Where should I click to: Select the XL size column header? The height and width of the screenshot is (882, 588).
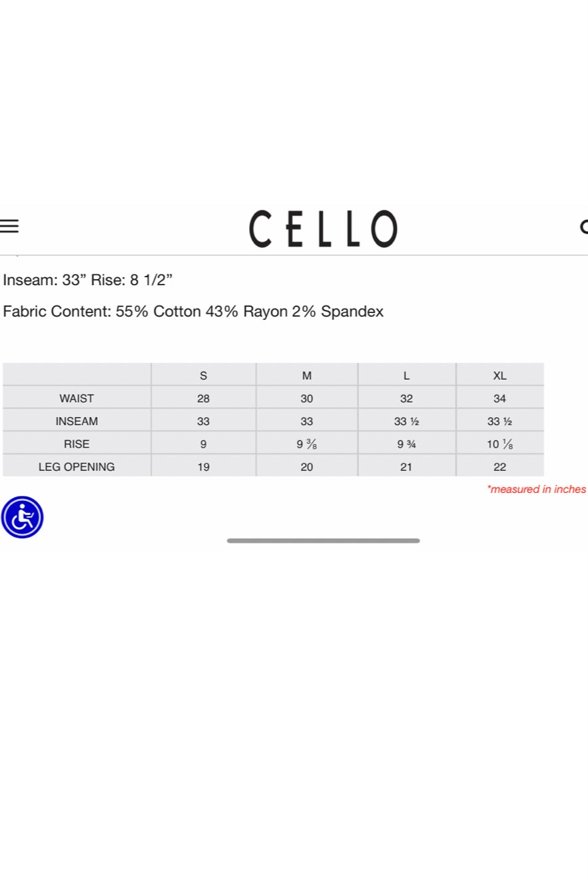coord(499,376)
